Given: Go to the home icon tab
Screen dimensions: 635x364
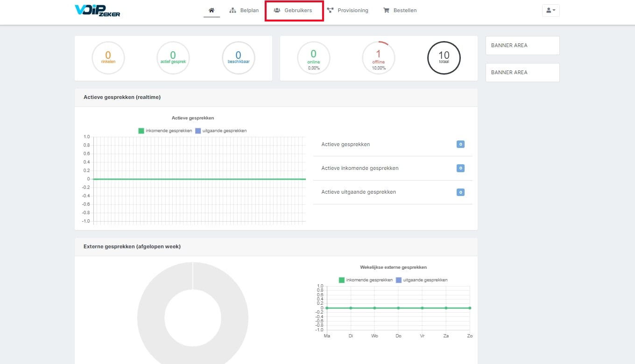Looking at the screenshot, I should pyautogui.click(x=212, y=10).
